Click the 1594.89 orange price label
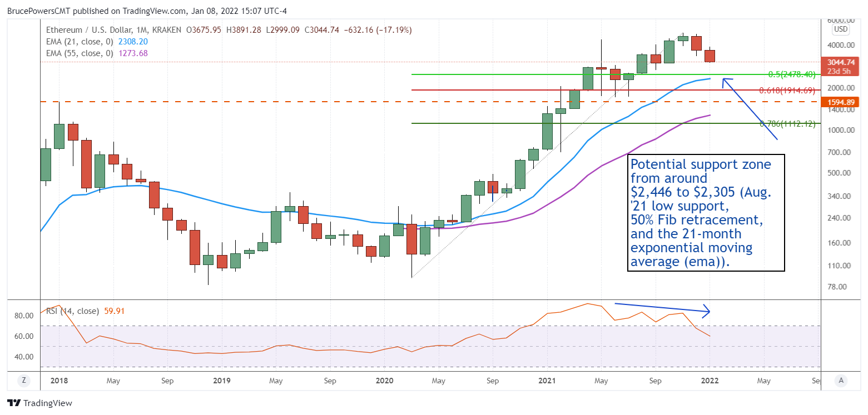The image size is (868, 415). [x=840, y=102]
